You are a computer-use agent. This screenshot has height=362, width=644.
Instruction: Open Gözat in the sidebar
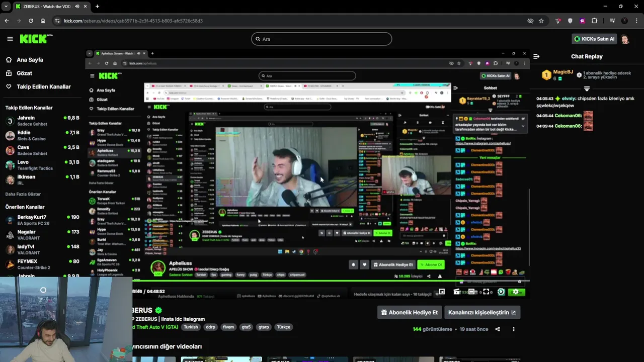(24, 73)
